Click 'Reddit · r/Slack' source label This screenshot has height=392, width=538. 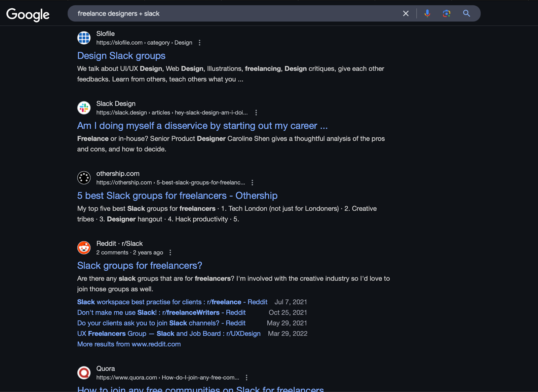[x=119, y=244]
